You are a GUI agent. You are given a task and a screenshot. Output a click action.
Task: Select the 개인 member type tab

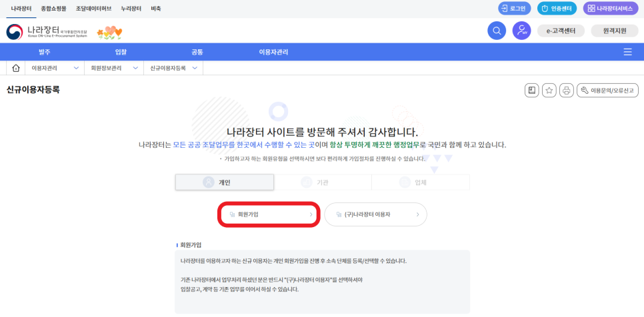tap(225, 182)
